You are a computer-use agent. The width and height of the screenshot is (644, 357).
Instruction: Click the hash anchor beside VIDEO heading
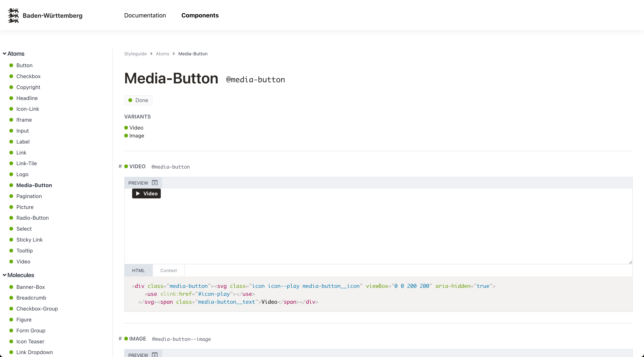(x=120, y=166)
